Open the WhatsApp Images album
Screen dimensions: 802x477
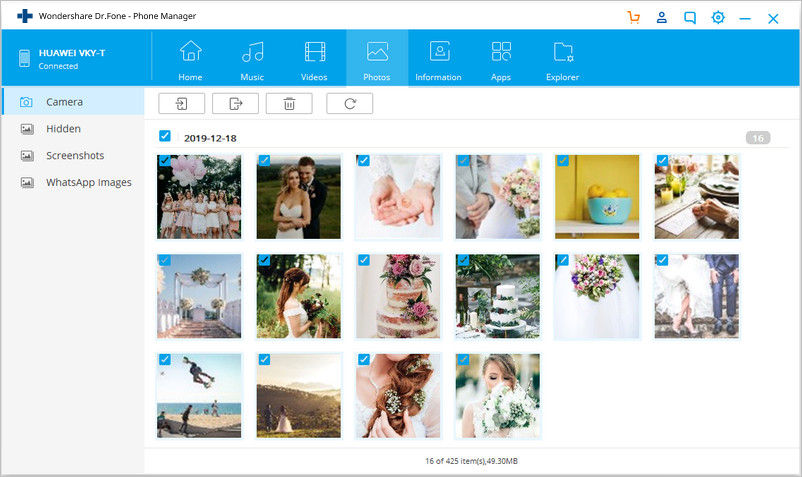pyautogui.click(x=88, y=183)
